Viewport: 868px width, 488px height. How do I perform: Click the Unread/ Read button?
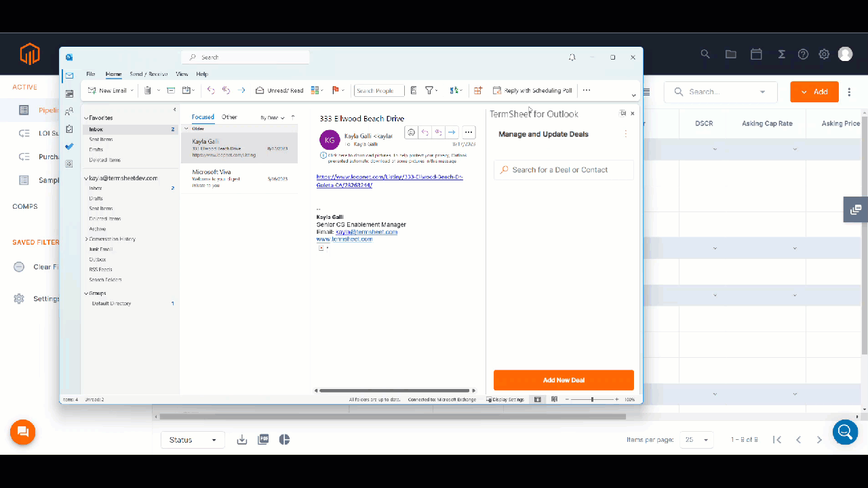pos(279,90)
